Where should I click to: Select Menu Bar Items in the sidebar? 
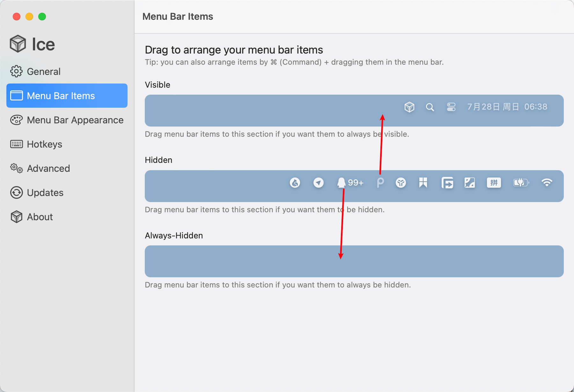click(61, 96)
